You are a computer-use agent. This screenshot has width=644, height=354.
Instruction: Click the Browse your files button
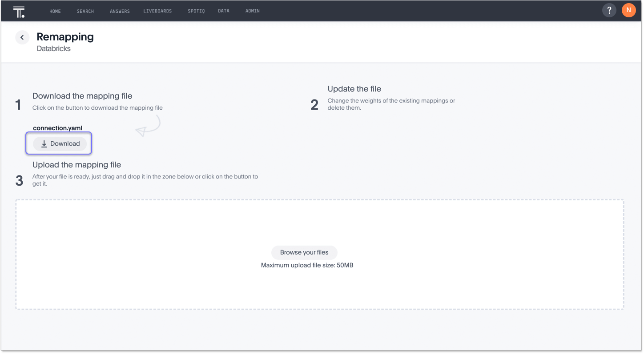304,252
